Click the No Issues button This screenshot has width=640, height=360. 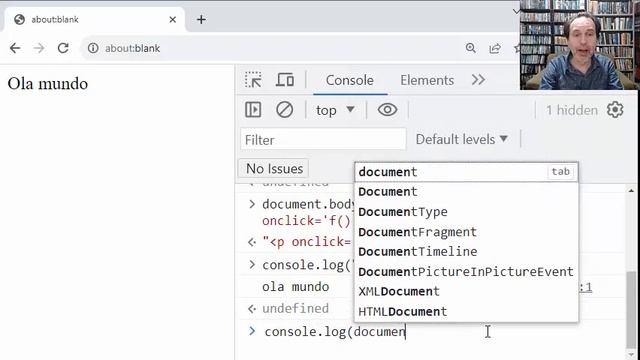[274, 168]
